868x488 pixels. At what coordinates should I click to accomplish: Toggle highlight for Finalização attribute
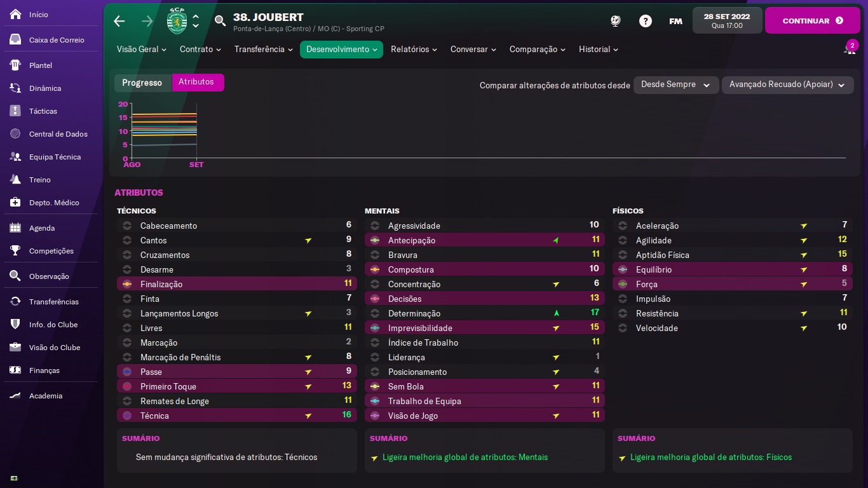pyautogui.click(x=127, y=284)
